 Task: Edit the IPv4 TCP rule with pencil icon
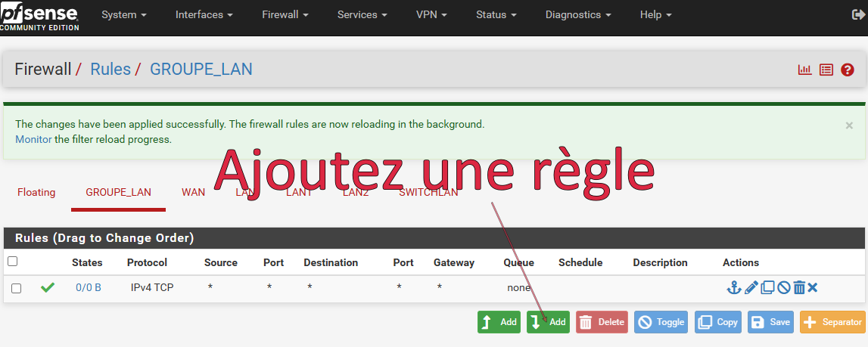point(751,287)
